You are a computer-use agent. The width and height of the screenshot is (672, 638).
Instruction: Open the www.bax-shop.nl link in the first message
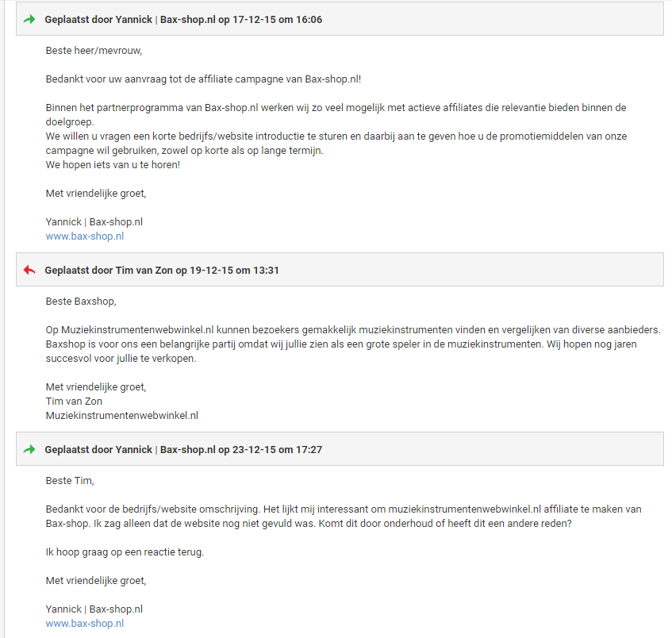click(x=85, y=236)
